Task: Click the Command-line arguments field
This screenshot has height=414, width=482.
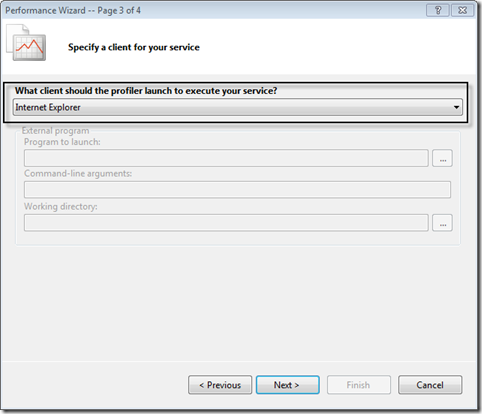Action: tap(237, 190)
